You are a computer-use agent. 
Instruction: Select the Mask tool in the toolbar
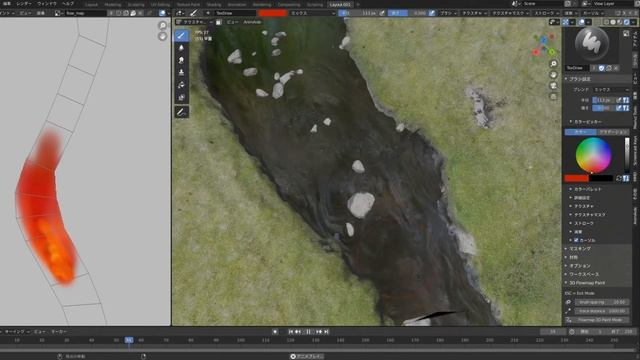click(x=181, y=97)
